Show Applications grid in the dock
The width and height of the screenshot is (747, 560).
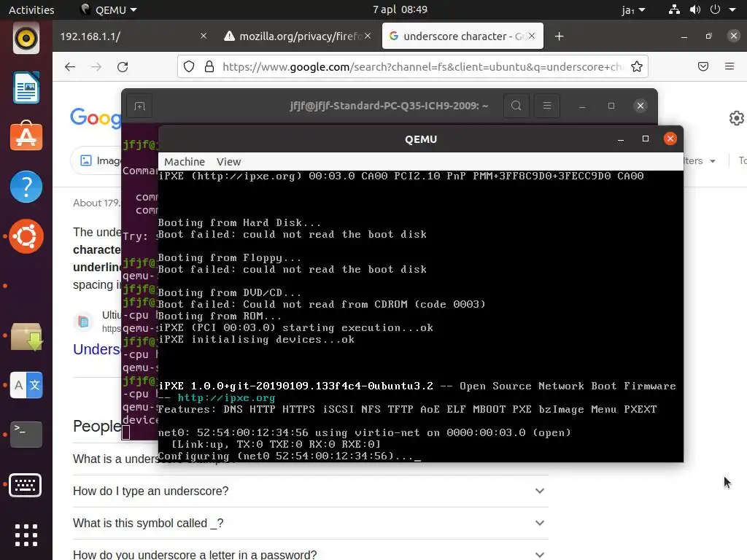coord(26,535)
